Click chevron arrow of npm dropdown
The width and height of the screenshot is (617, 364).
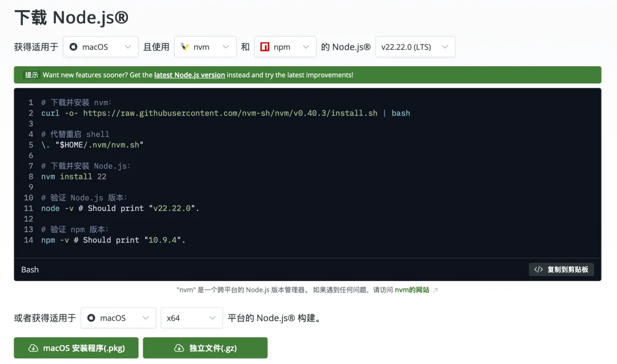[x=306, y=47]
